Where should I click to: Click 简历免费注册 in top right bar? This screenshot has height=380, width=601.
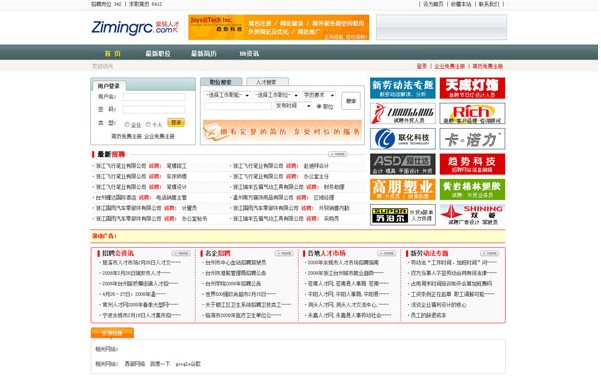click(488, 66)
